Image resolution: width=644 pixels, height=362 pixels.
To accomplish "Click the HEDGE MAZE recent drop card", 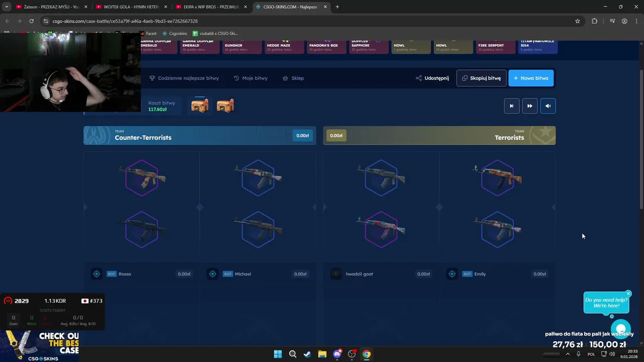I will [x=284, y=46].
